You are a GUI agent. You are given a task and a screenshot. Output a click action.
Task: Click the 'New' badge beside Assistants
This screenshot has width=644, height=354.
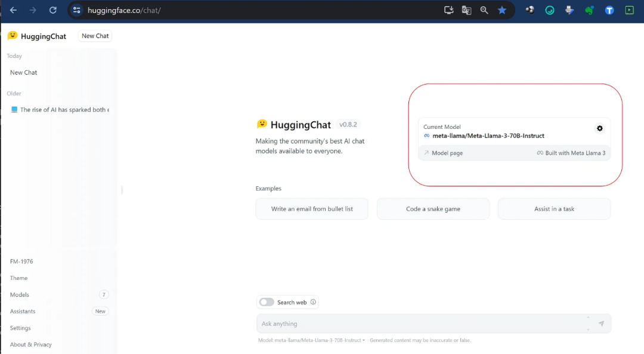[100, 311]
